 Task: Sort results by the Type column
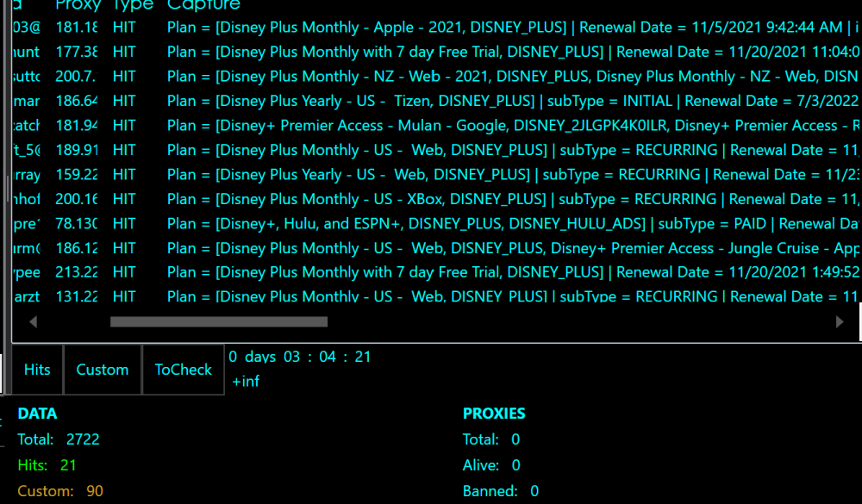pos(134,6)
